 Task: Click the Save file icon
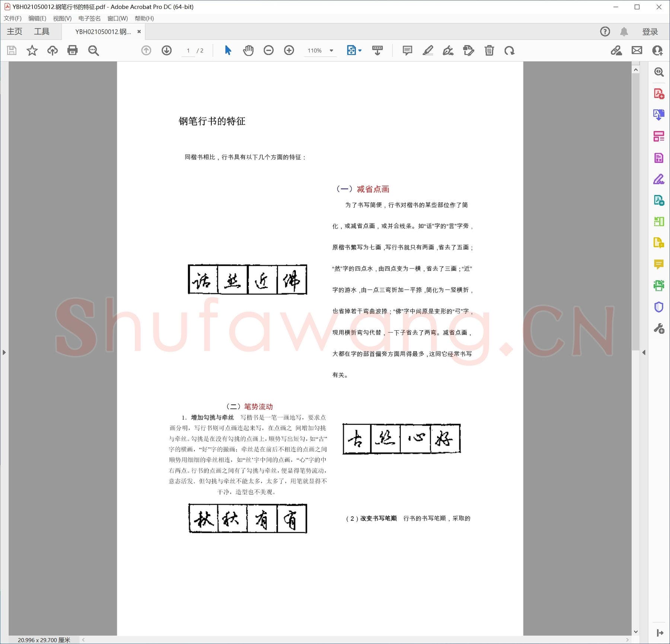(12, 50)
